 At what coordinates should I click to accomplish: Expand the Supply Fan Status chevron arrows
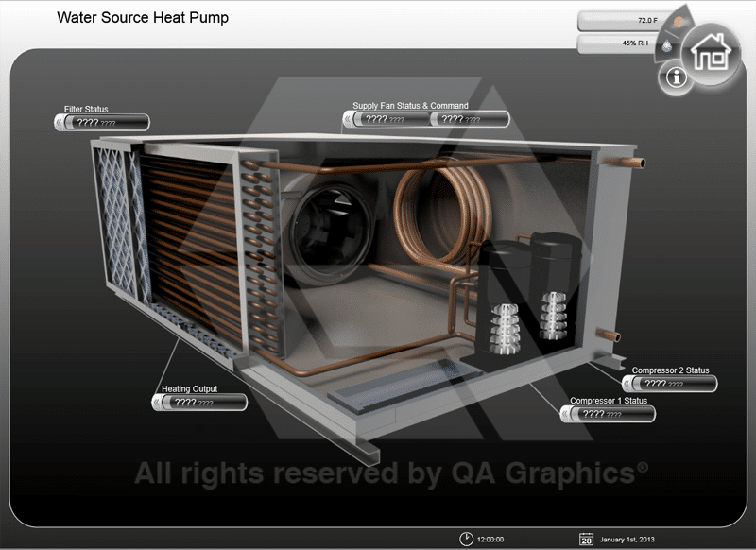pos(347,119)
